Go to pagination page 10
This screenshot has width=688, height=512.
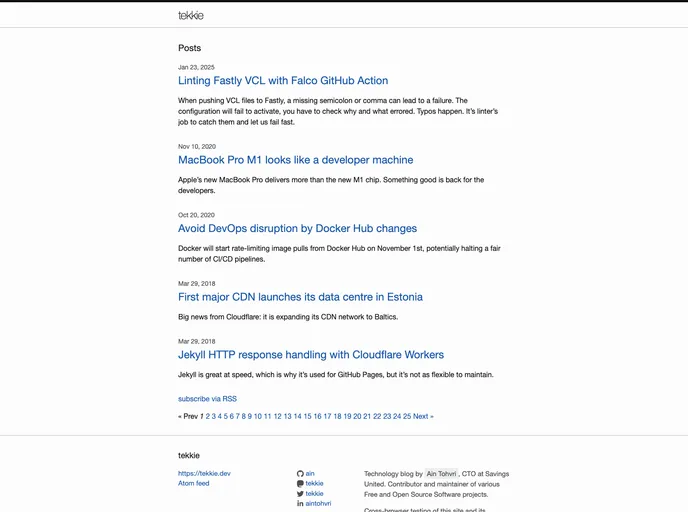258,416
